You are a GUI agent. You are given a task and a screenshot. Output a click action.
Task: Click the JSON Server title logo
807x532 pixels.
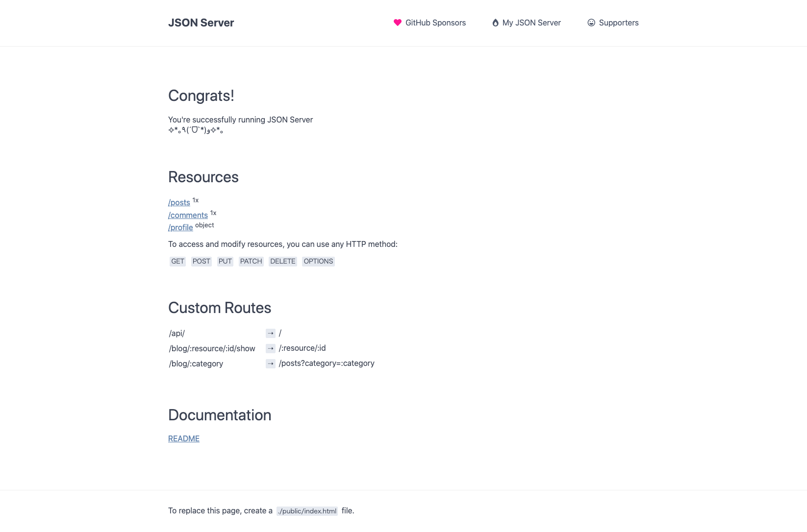[x=201, y=23]
